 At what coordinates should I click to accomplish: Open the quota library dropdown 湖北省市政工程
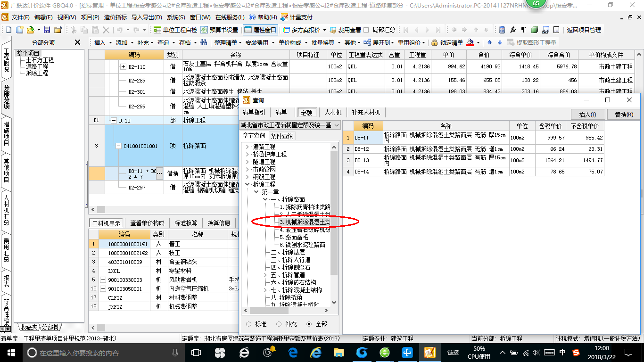[290, 125]
